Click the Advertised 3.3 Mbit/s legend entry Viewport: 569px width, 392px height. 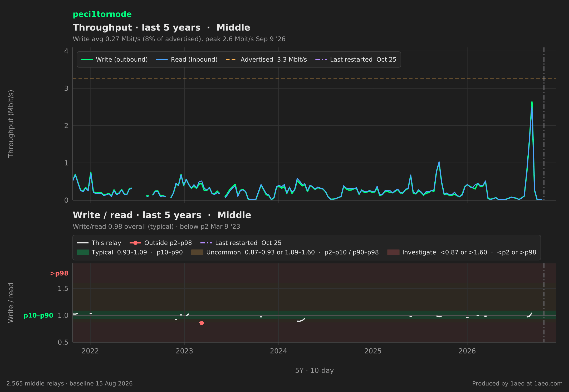click(266, 60)
